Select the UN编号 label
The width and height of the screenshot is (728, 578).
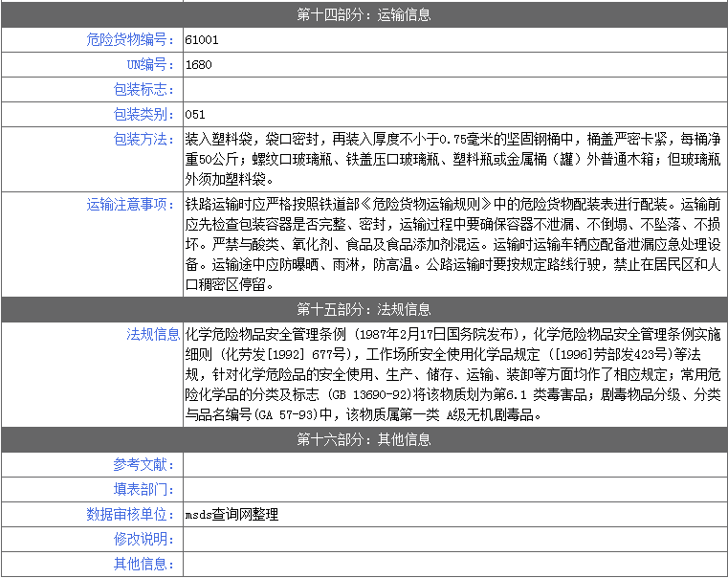click(x=150, y=64)
